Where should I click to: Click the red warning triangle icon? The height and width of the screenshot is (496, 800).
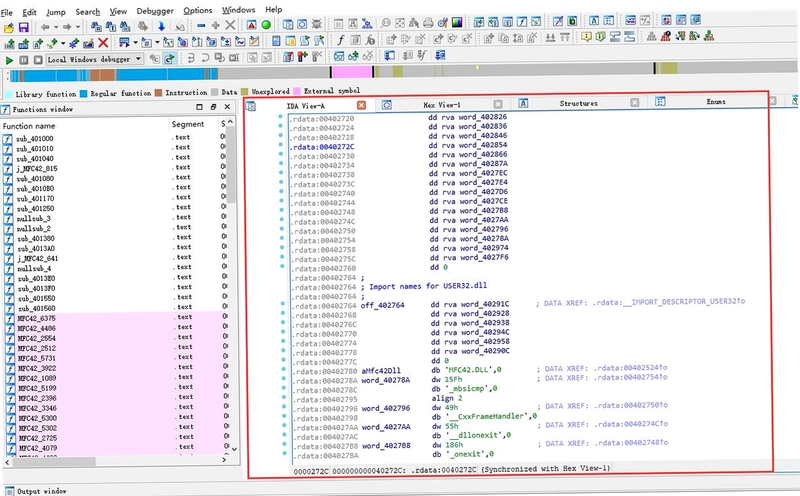pos(252,24)
